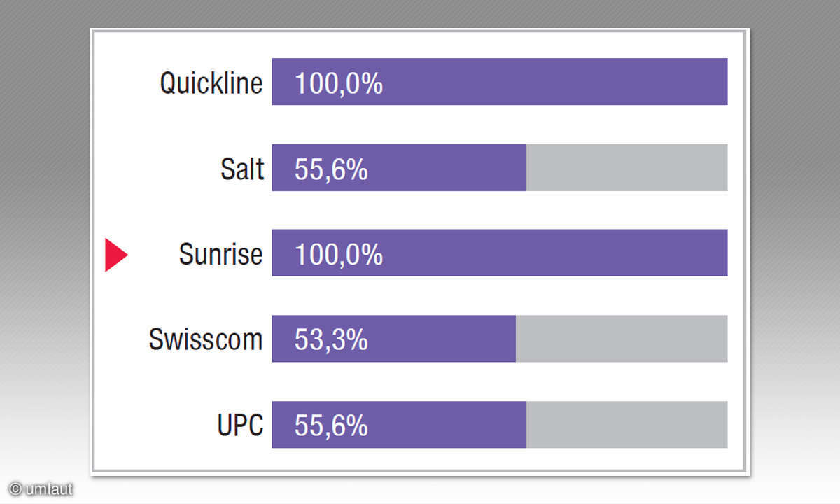Select the UPC label
The height and width of the screenshot is (504, 840).
[240, 425]
